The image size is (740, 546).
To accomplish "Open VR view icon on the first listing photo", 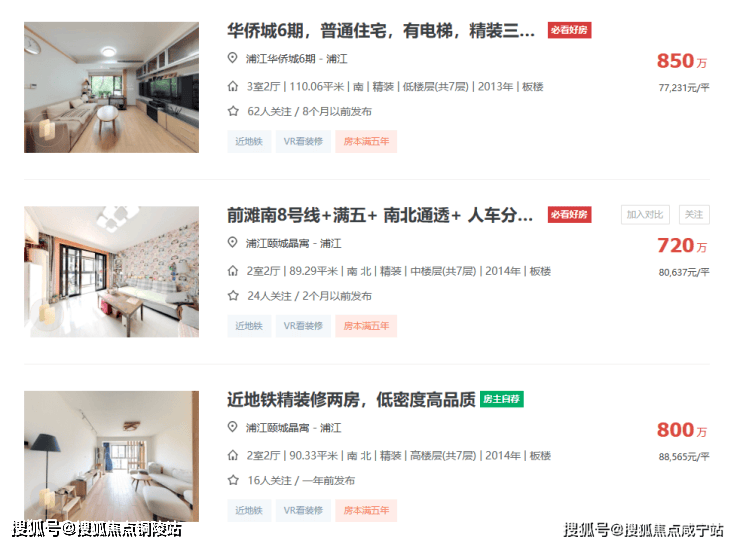I will (x=46, y=129).
